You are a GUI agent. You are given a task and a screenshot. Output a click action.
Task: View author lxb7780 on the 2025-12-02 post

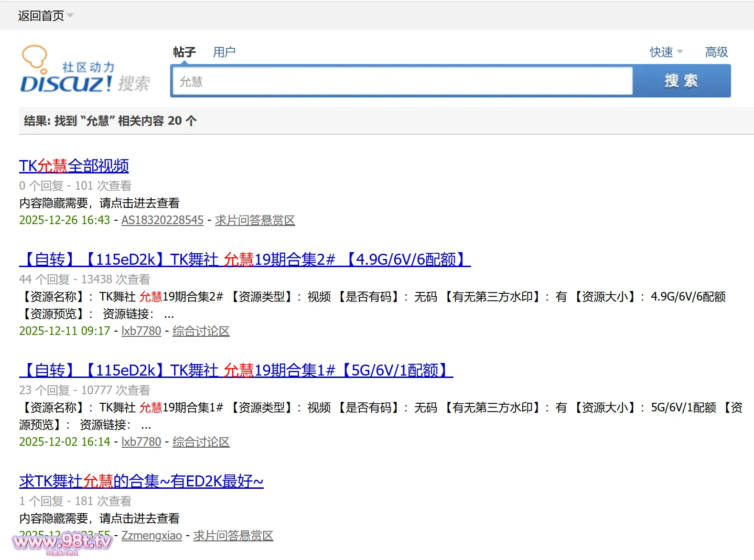(x=141, y=442)
